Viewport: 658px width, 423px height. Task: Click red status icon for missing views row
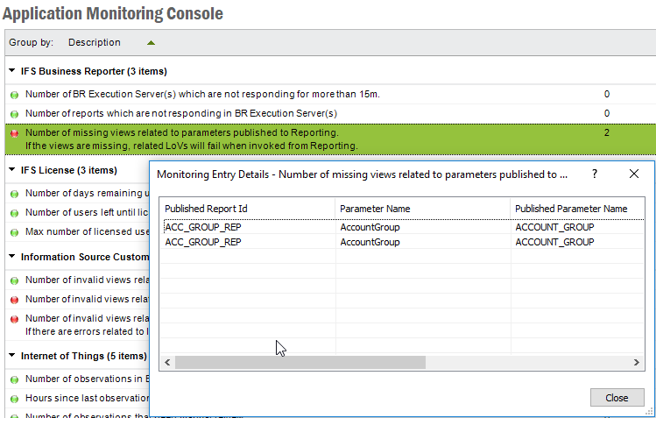[x=15, y=133]
